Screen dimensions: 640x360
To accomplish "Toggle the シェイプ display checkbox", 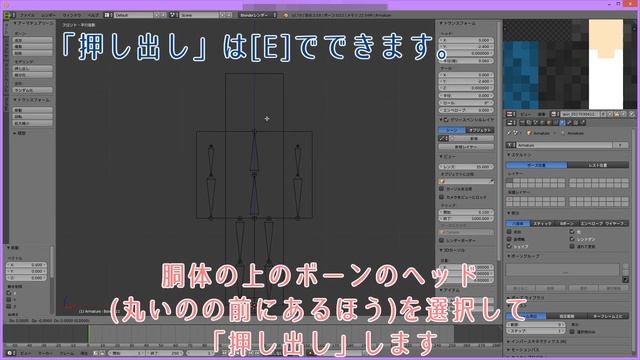I will (x=509, y=246).
